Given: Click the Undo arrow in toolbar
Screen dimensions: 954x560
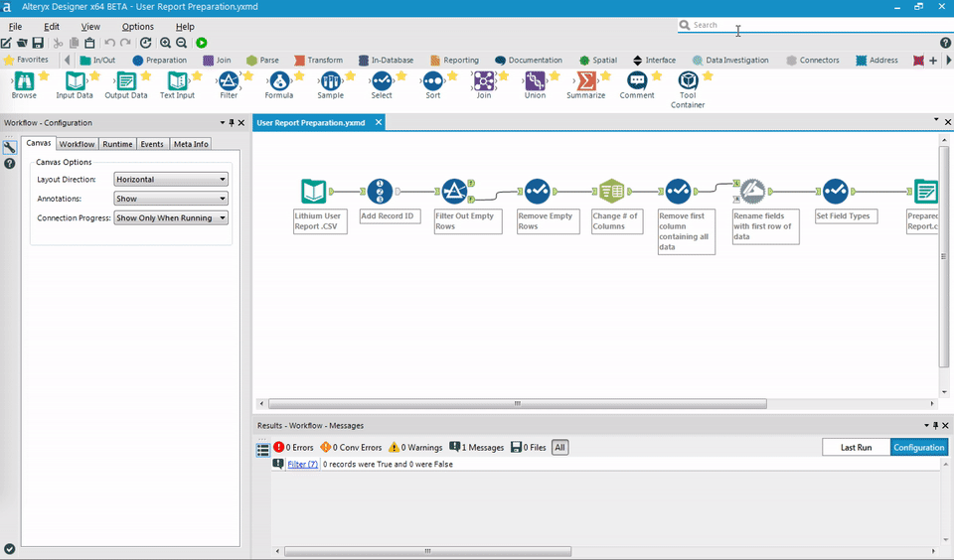Looking at the screenshot, I should tap(109, 43).
